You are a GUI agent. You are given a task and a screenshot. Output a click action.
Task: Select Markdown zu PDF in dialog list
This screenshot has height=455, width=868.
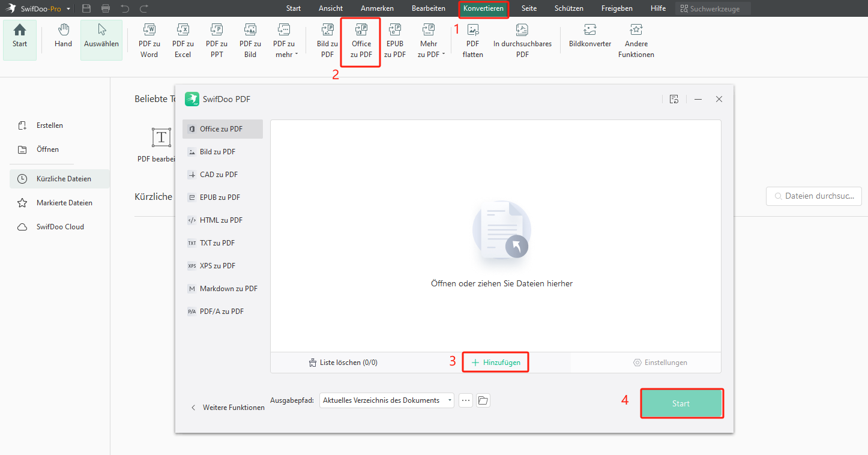(x=222, y=289)
